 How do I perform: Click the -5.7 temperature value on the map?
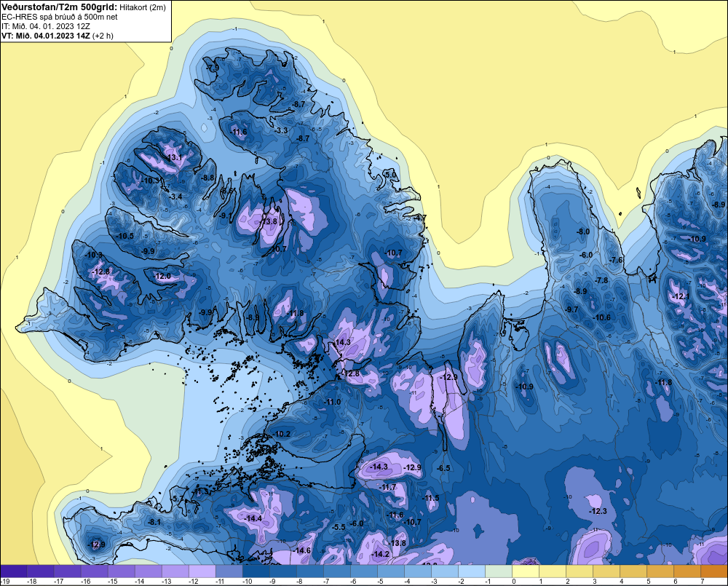178,499
